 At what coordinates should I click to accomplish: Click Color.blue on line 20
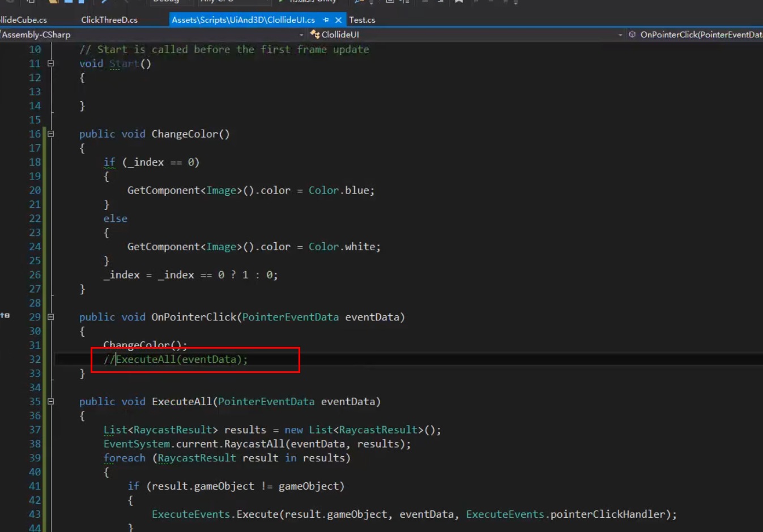[x=339, y=190]
